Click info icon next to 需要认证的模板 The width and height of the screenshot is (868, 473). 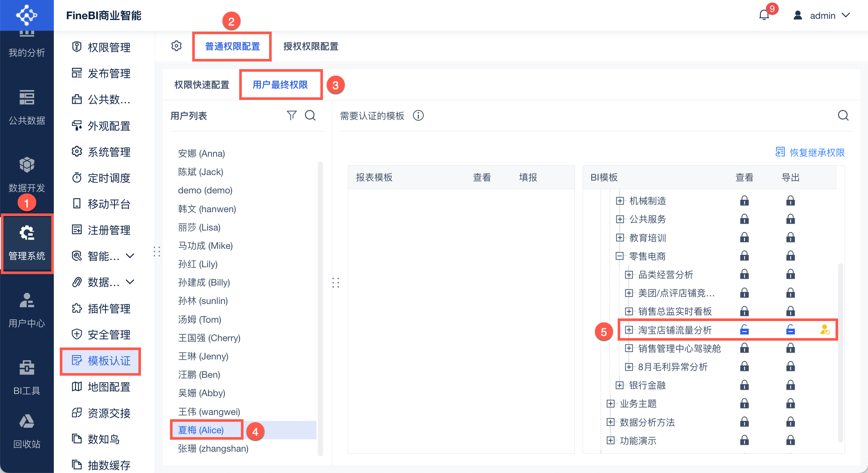(x=418, y=116)
